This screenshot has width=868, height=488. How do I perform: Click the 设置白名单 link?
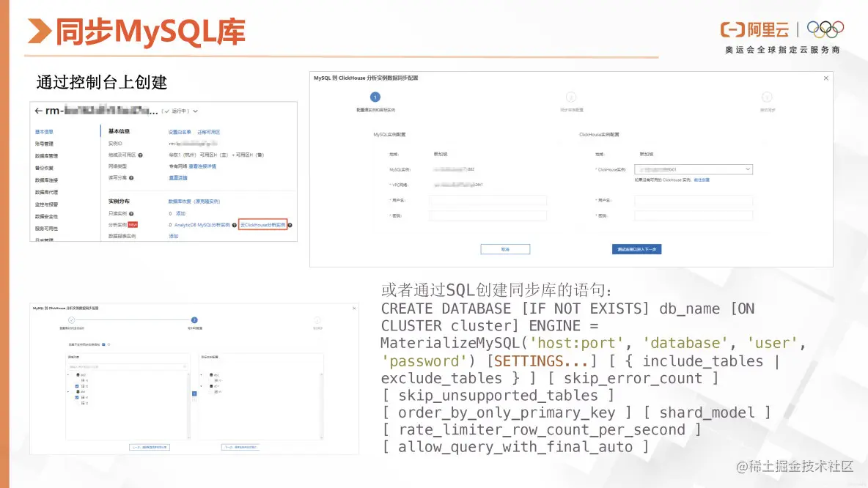180,132
